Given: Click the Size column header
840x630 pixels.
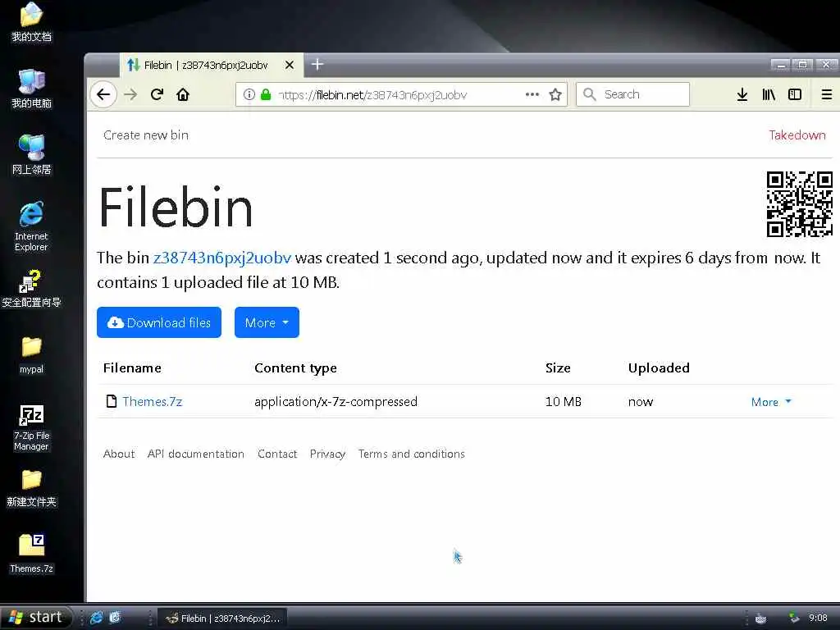Looking at the screenshot, I should point(558,368).
